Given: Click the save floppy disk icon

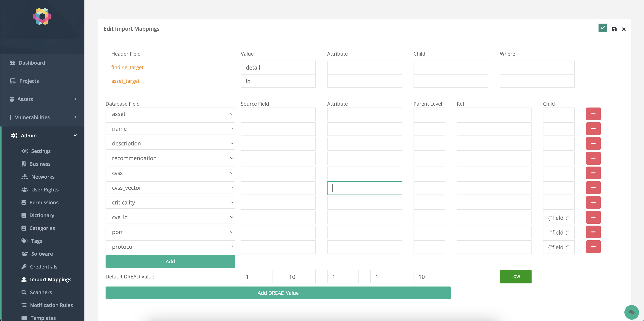Looking at the screenshot, I should (614, 29).
